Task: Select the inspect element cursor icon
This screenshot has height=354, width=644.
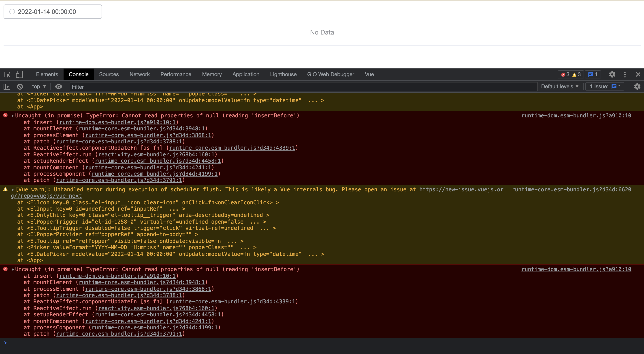Action: click(7, 74)
